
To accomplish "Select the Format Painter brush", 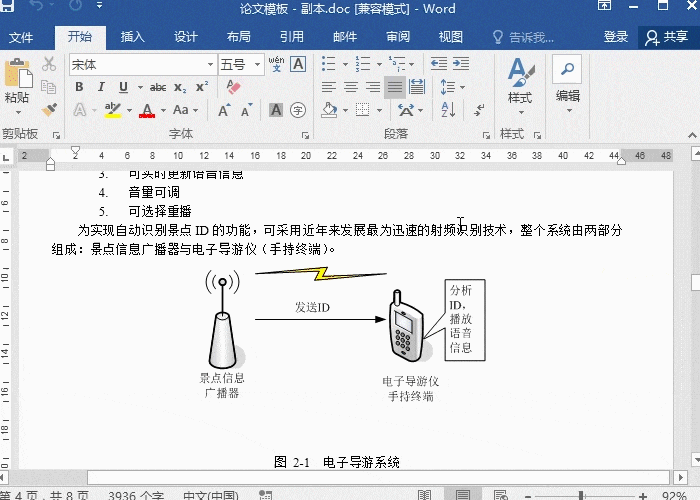I will (x=49, y=109).
